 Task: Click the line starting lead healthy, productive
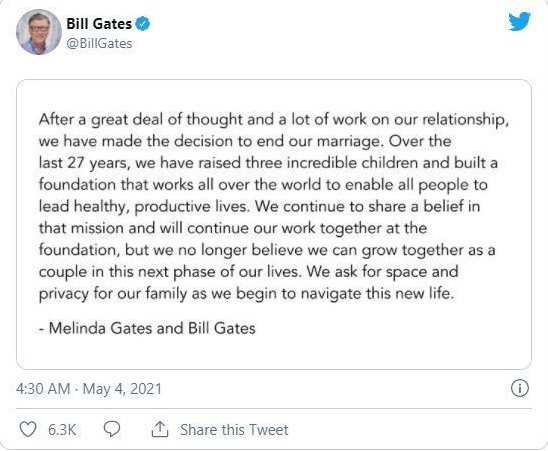click(x=259, y=207)
